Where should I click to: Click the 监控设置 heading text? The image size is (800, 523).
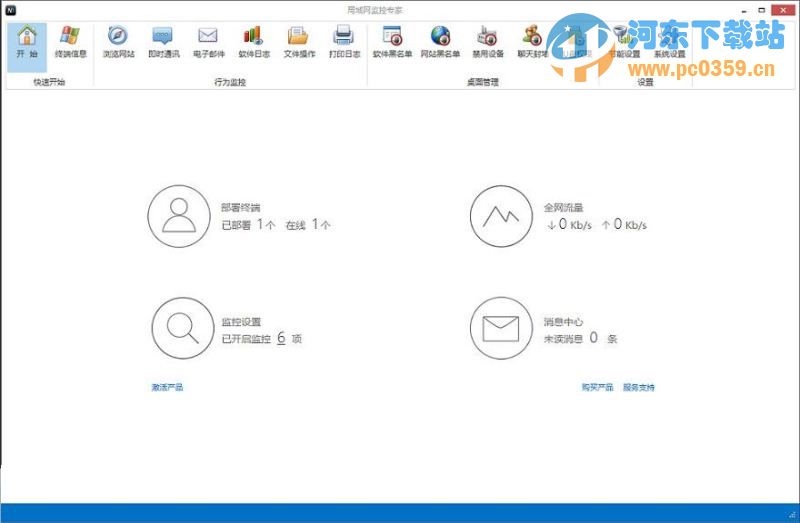point(241,322)
